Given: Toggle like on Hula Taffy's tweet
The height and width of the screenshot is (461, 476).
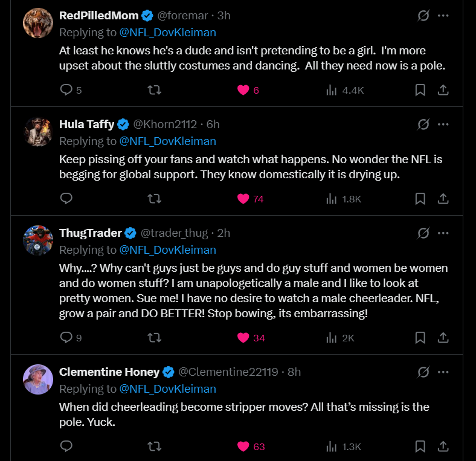Looking at the screenshot, I should pos(243,199).
